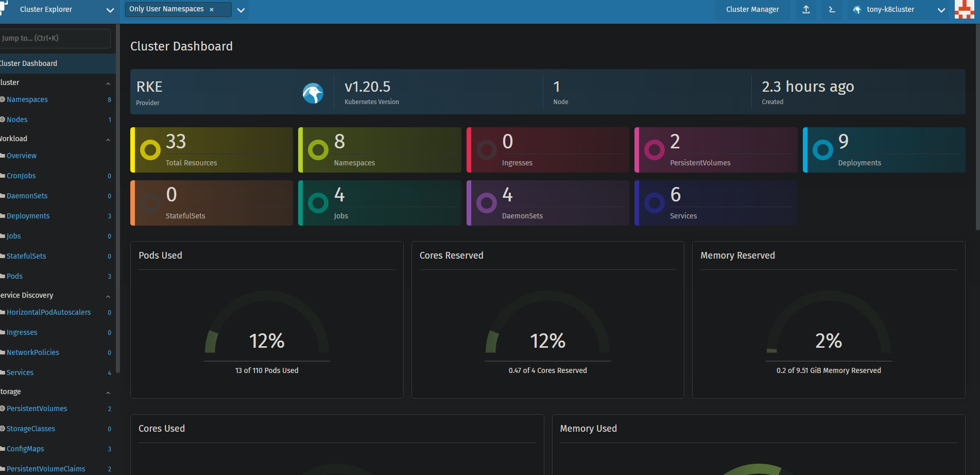Open DaemonSets in the sidebar
Screen dimensions: 980x475
[27, 196]
